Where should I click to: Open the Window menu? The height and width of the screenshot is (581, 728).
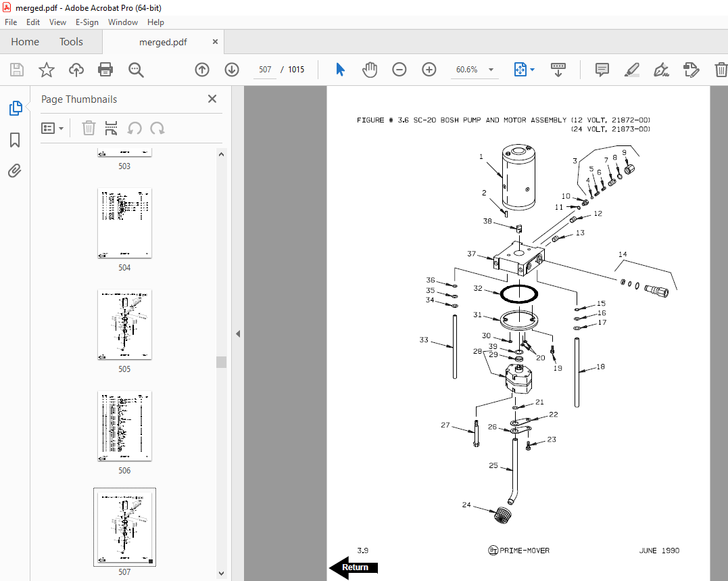123,22
